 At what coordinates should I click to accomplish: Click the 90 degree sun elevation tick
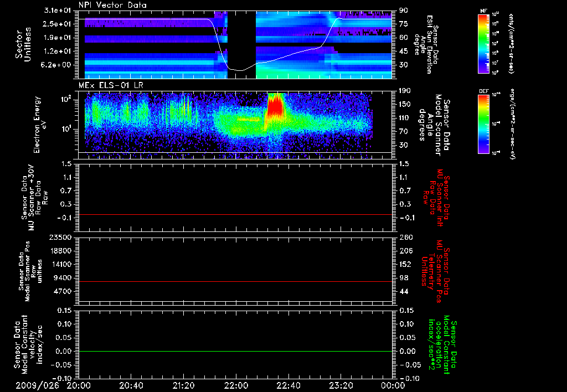(404, 11)
